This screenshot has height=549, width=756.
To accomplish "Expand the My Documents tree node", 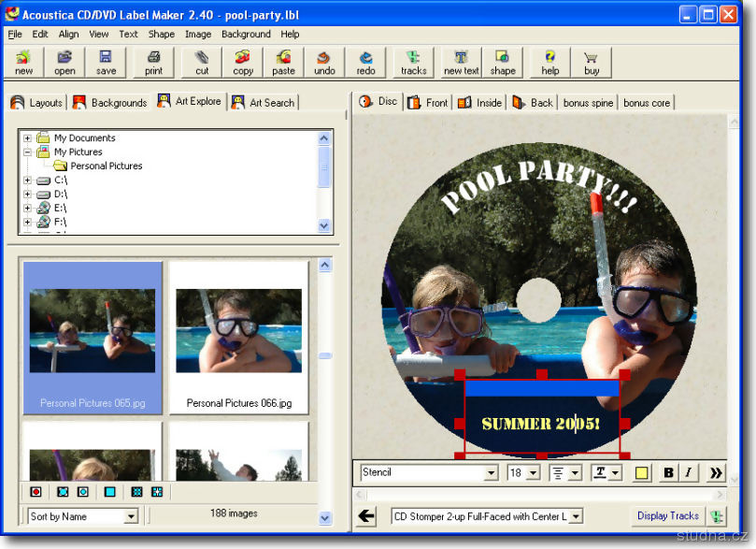I will click(x=28, y=138).
